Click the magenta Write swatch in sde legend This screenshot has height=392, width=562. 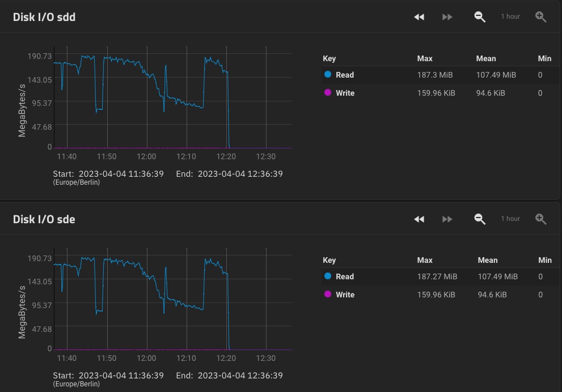pos(328,294)
